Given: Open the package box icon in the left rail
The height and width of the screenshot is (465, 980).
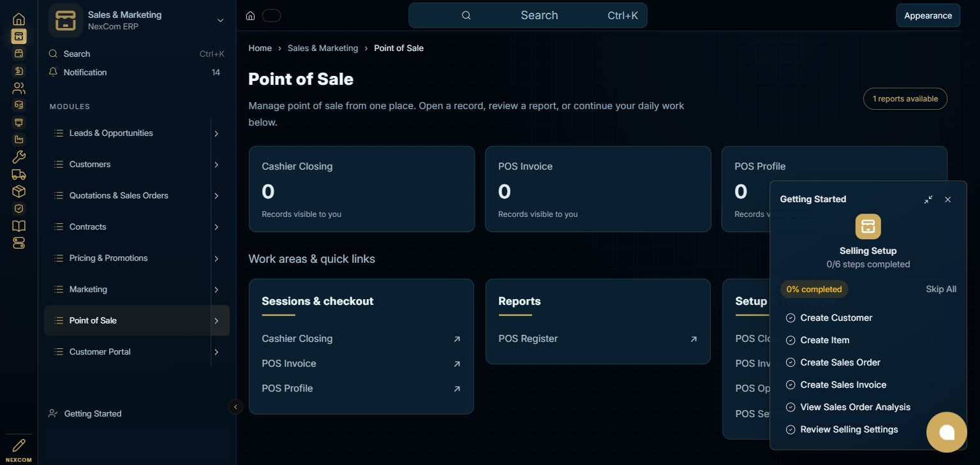Looking at the screenshot, I should [19, 191].
